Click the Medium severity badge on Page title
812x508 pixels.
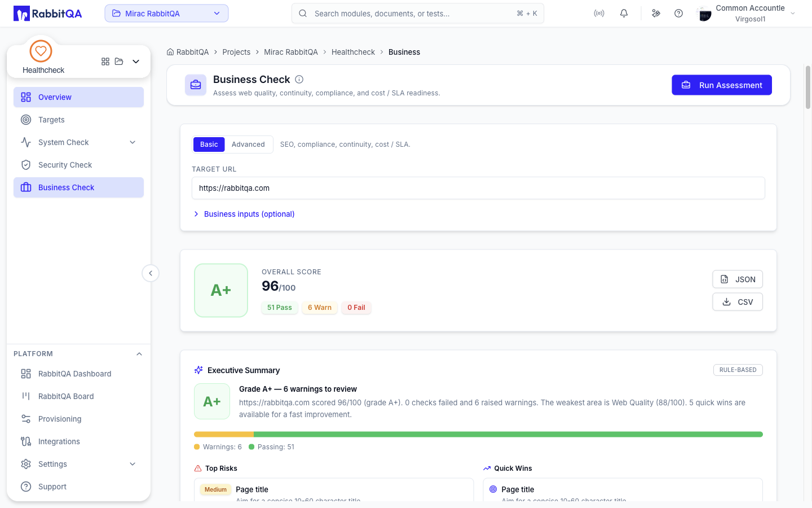(x=215, y=490)
